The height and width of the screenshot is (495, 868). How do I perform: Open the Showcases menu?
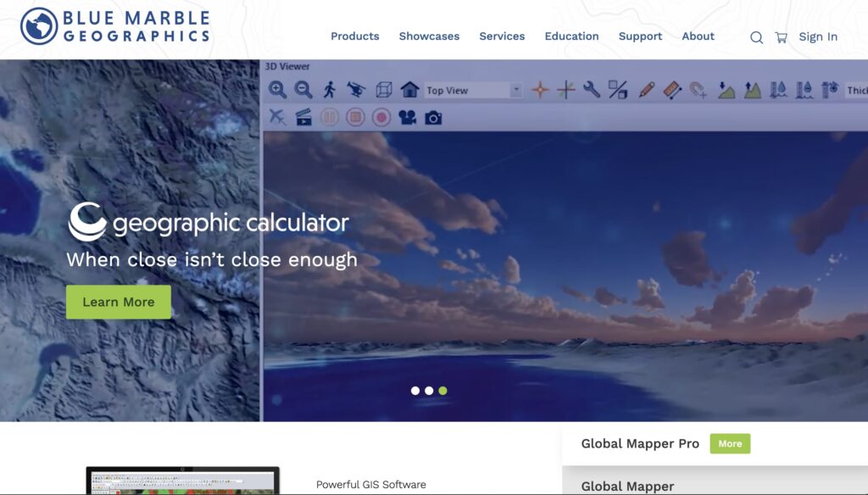(x=429, y=36)
